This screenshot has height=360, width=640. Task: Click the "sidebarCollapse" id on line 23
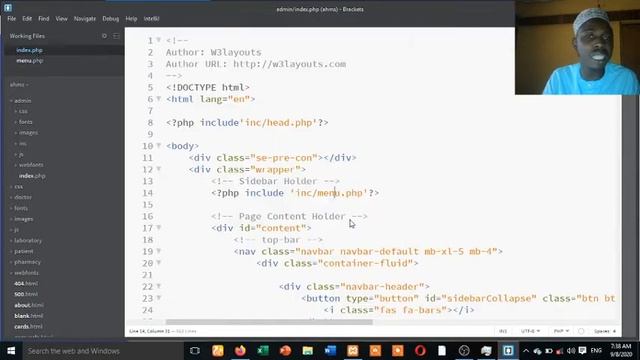(x=489, y=298)
